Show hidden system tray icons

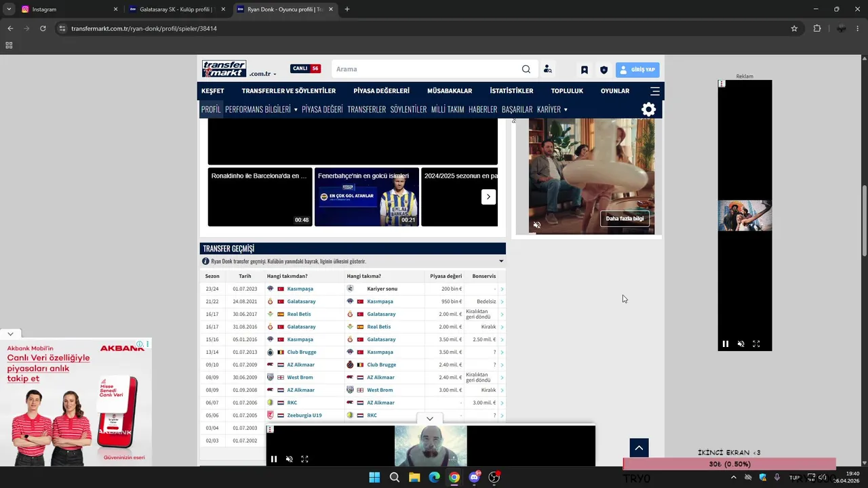pyautogui.click(x=733, y=477)
